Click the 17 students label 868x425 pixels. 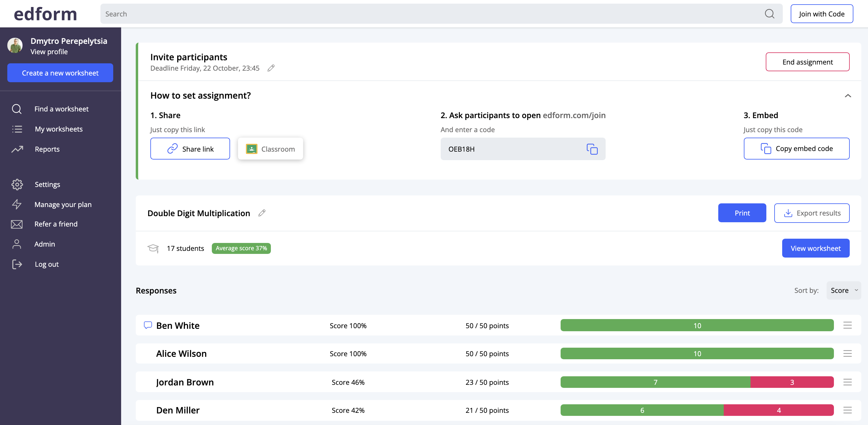point(185,248)
